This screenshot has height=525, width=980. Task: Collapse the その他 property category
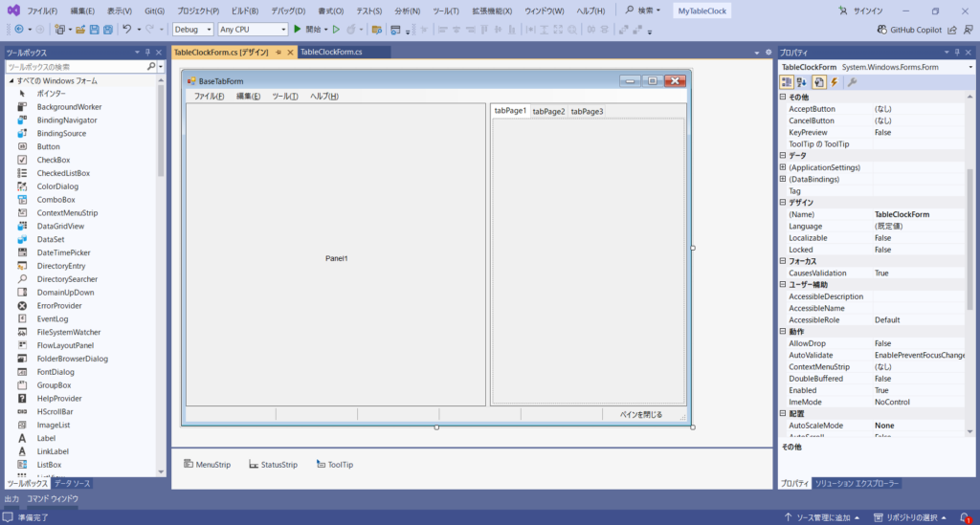[783, 97]
